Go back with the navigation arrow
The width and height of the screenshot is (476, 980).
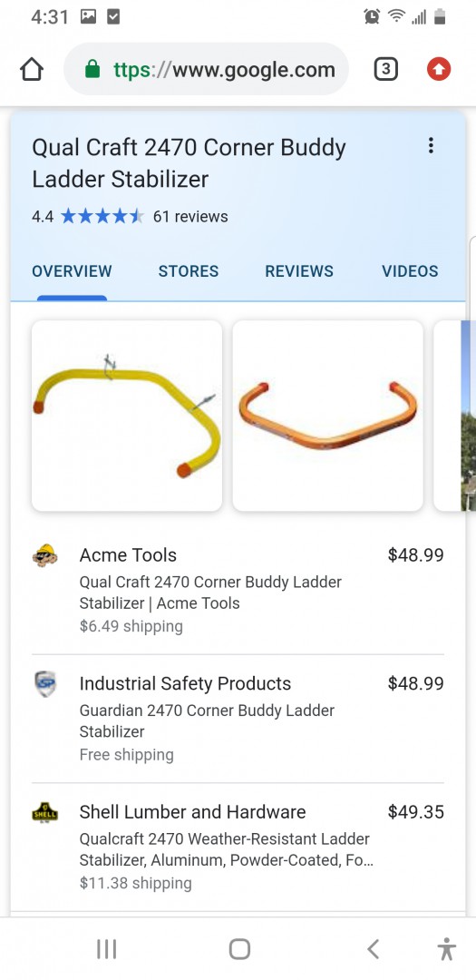[373, 949]
